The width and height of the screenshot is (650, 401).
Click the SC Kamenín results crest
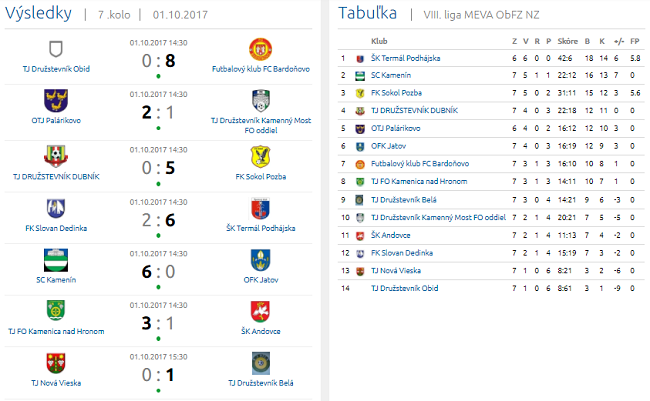(x=55, y=259)
